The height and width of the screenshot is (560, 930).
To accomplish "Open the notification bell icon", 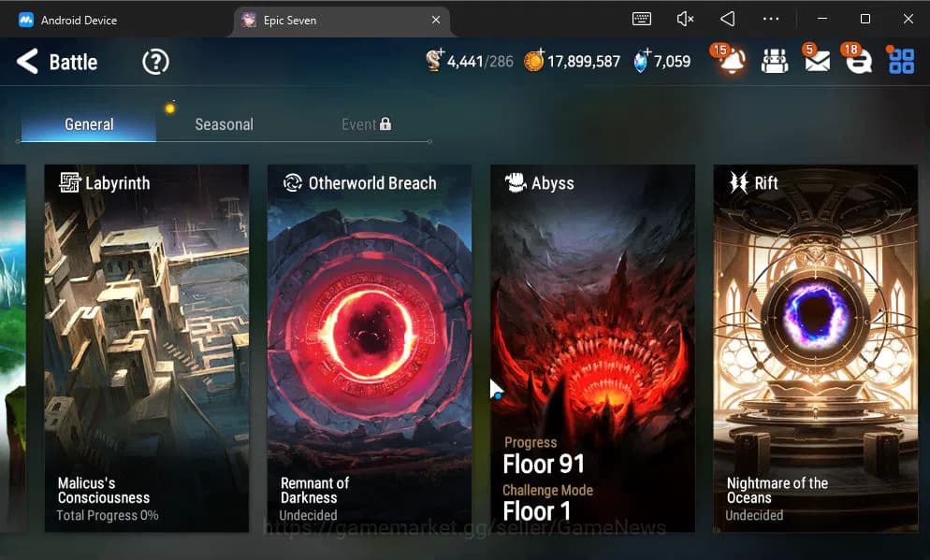I will 732,62.
